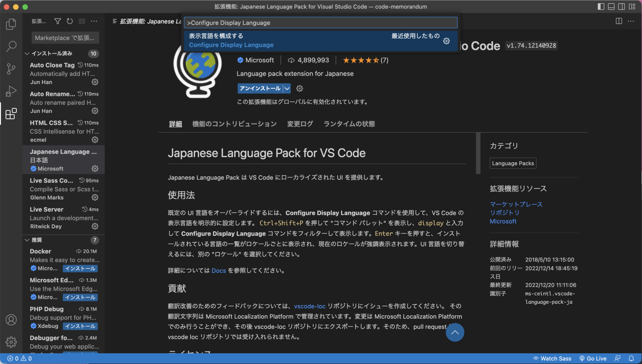Refresh the extensions list
This screenshot has width=642, height=364.
point(70,21)
